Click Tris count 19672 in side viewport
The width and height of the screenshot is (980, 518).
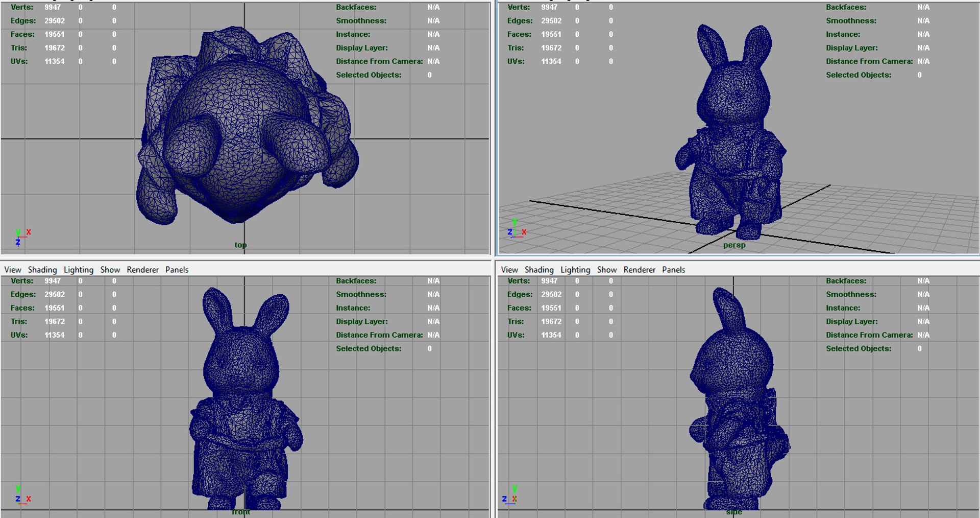coord(551,321)
